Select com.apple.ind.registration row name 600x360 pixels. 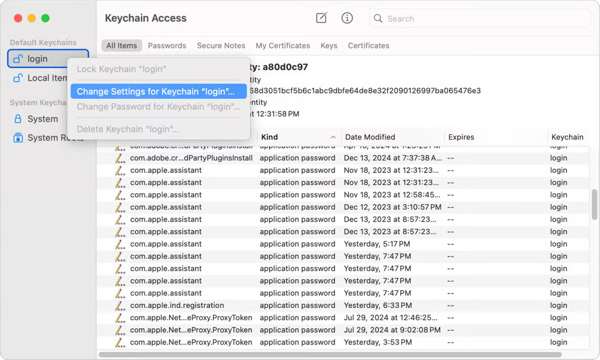(x=177, y=305)
